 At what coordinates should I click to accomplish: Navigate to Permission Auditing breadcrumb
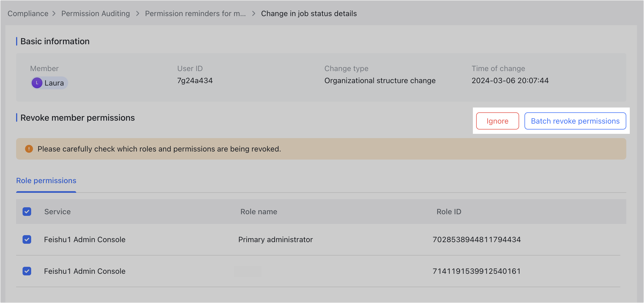pos(96,13)
